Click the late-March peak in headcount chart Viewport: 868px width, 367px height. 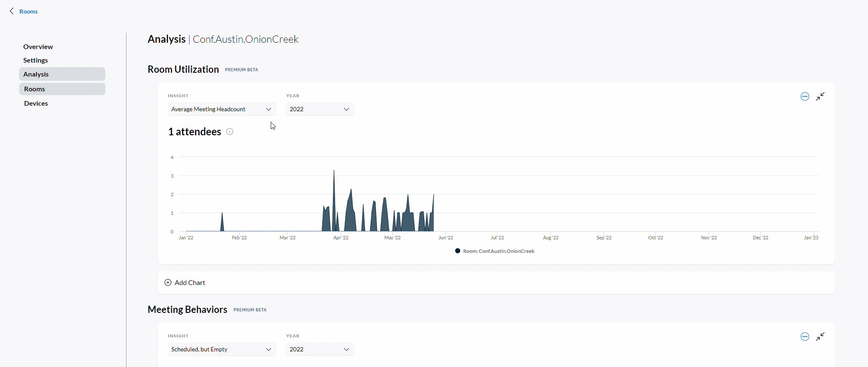334,171
